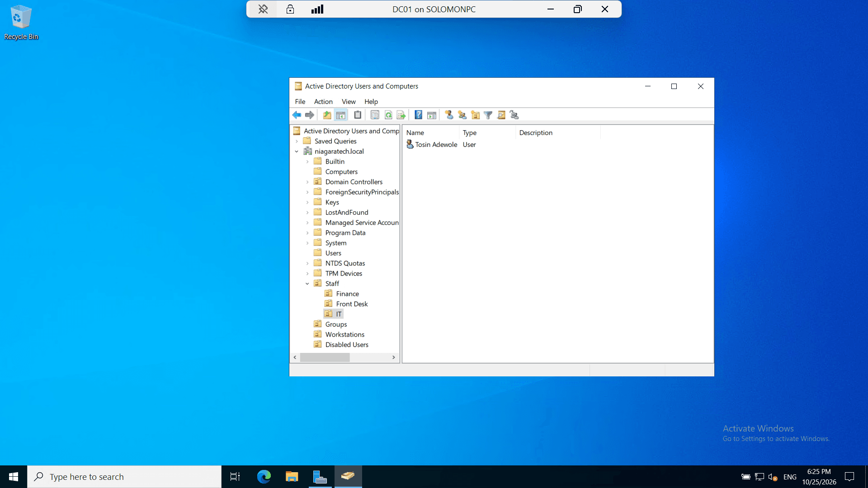Viewport: 868px width, 488px height.
Task: Select the Front Desk OU
Action: (x=352, y=304)
